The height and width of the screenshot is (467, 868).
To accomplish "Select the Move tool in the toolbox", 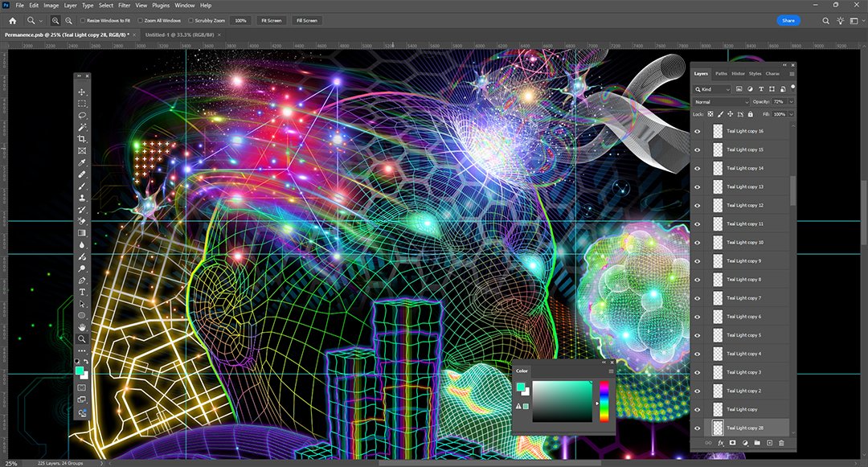I will [x=82, y=92].
